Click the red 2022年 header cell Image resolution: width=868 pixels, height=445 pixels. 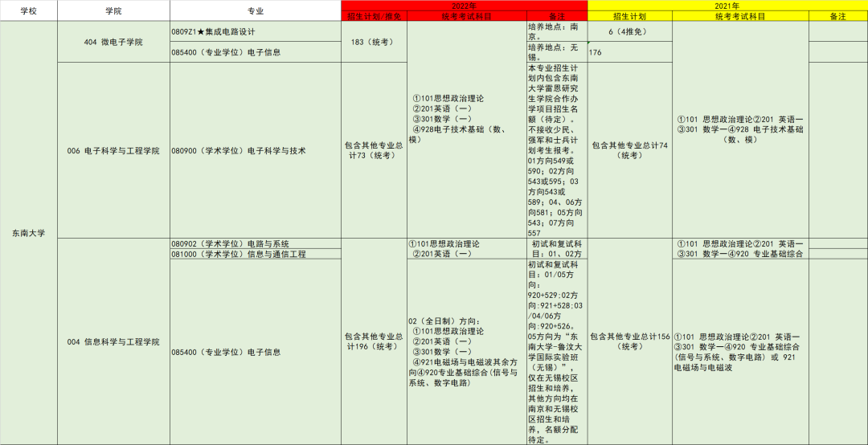tap(464, 6)
